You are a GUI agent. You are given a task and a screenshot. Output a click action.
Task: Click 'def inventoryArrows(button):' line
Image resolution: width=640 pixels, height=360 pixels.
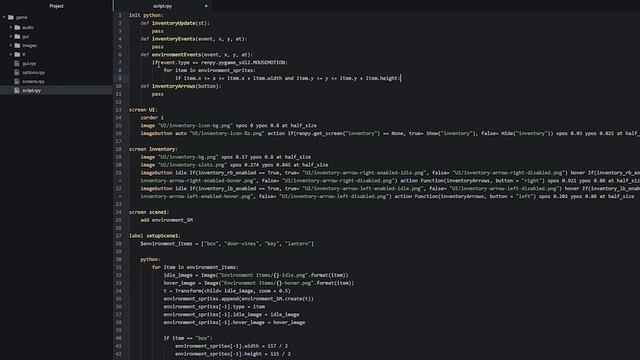(x=180, y=86)
